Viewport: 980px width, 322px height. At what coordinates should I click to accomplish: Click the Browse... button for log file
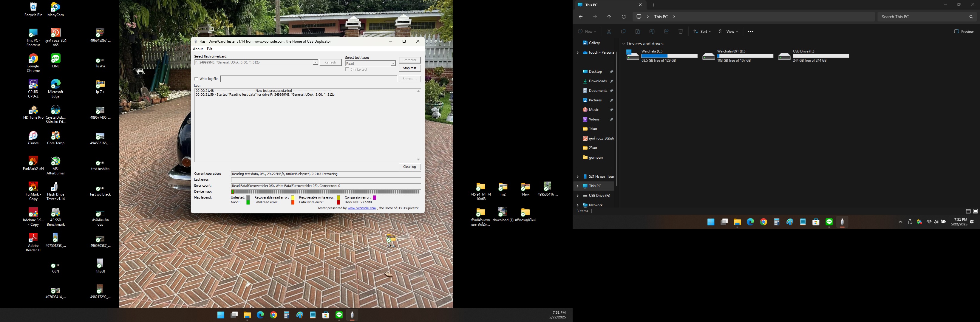coord(410,79)
